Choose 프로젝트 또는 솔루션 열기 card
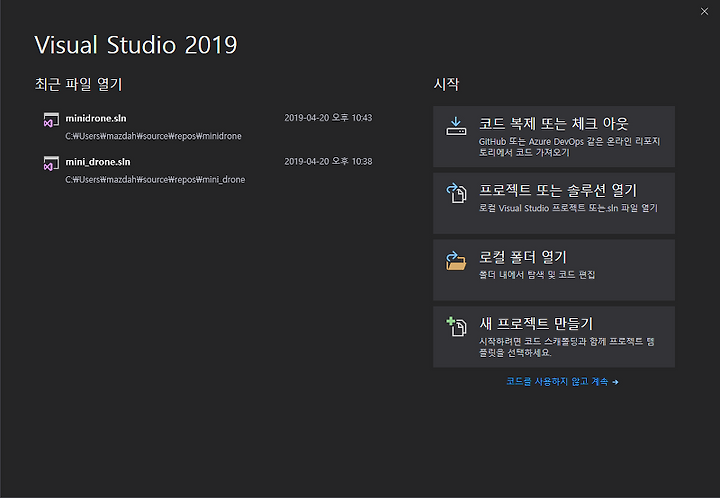Viewport: 720px width, 498px height. (x=554, y=203)
